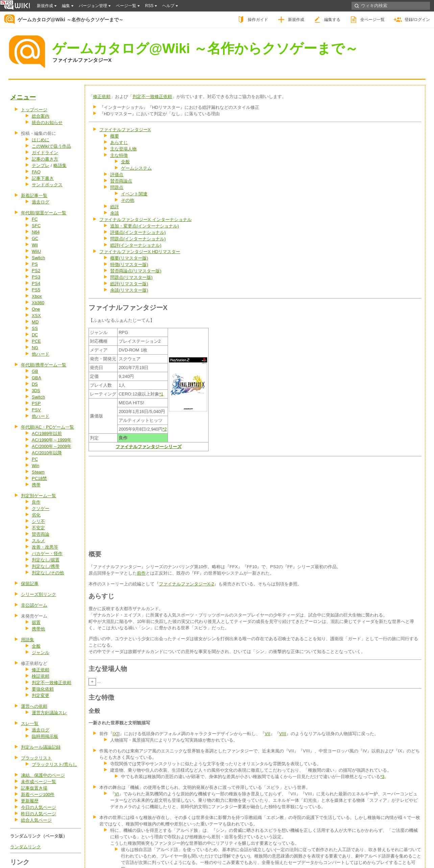Open the PSV handheld list link
This screenshot has height=868, width=434.
tap(36, 410)
